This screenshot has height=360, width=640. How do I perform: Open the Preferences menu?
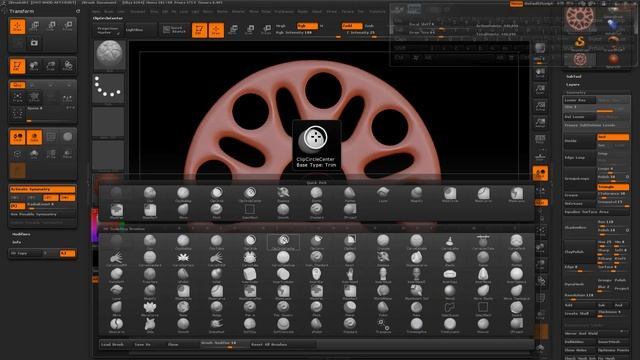pos(284,11)
